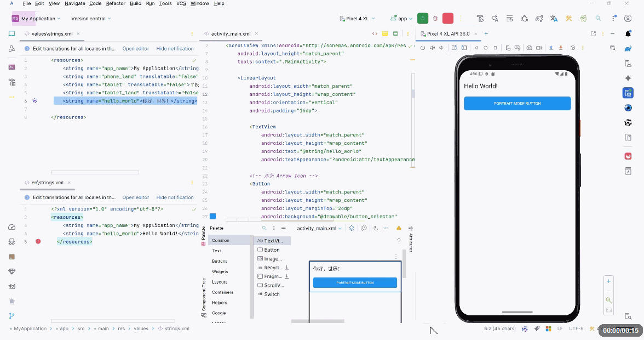Viewport: 644px width, 340px height.
Task: Select the values\strings.xml editor tab
Action: tap(51, 33)
